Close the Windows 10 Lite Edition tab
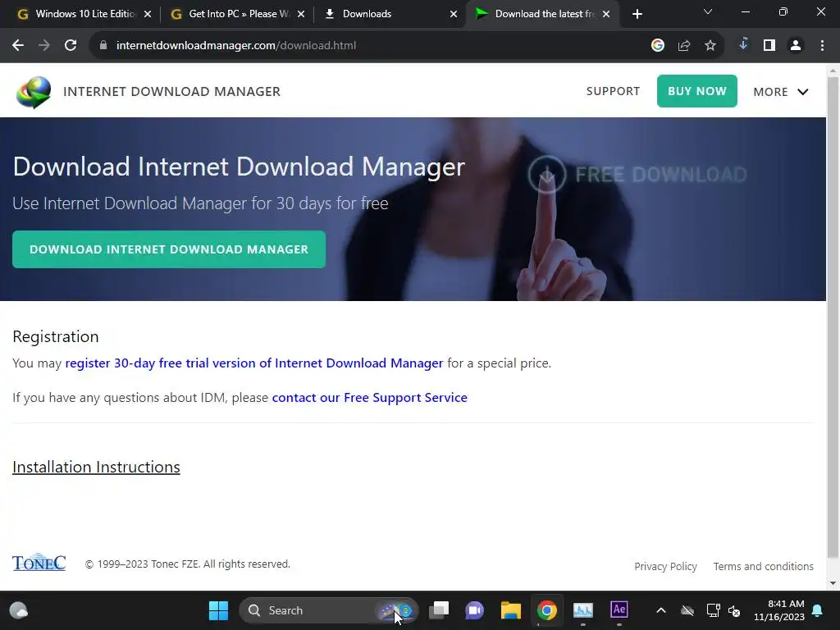This screenshot has width=840, height=630. (148, 14)
